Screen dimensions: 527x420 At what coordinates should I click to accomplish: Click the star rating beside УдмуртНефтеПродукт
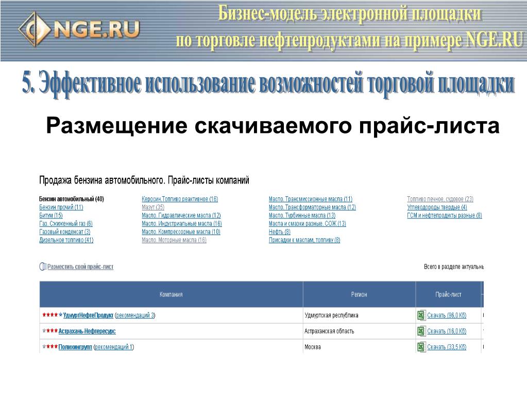pos(53,315)
